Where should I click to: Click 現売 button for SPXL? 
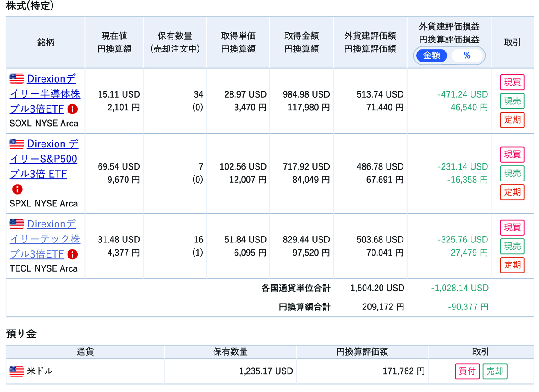tap(512, 173)
